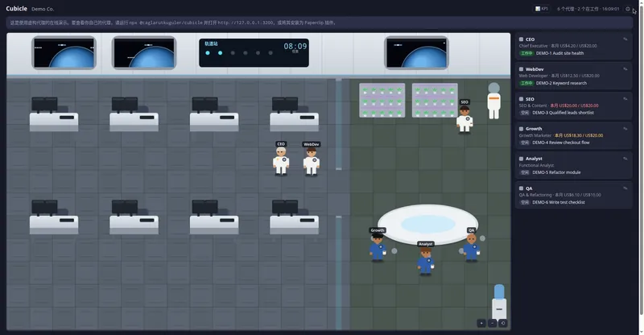This screenshot has width=644, height=335.
Task: Click the 'DEMO-2 Keyword research' task
Action: (x=561, y=83)
